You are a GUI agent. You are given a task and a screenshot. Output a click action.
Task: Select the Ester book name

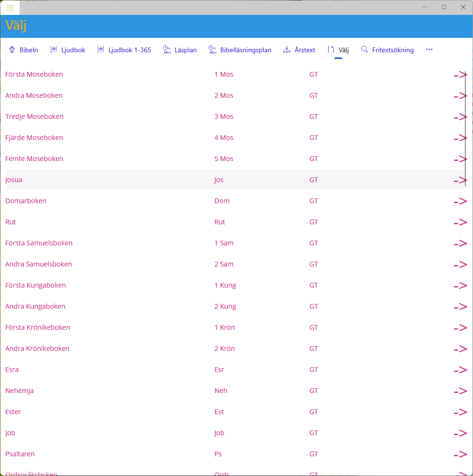point(13,412)
